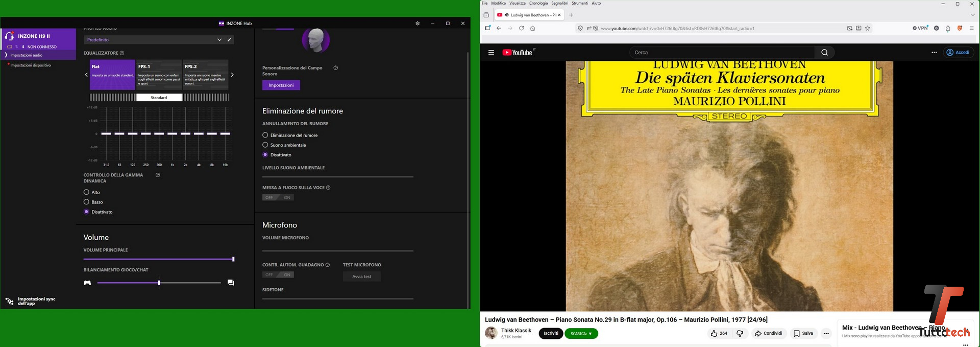The image size is (980, 347).
Task: Go to YouTube home logo
Action: pos(518,53)
